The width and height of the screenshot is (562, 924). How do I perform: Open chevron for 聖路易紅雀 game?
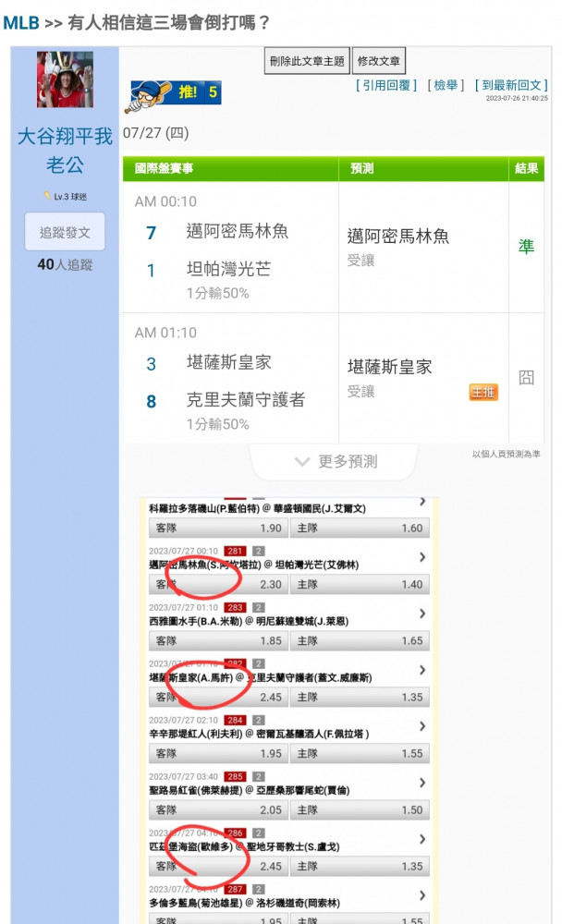click(422, 783)
